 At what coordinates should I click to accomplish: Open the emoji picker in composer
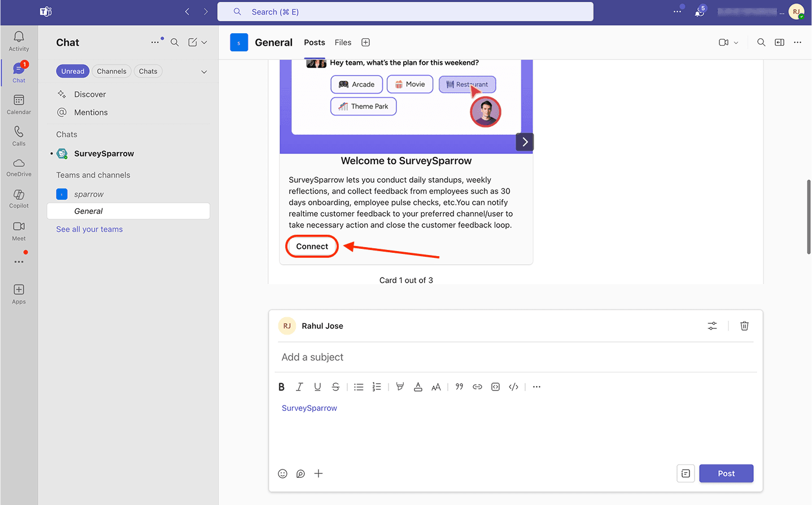[x=283, y=473]
